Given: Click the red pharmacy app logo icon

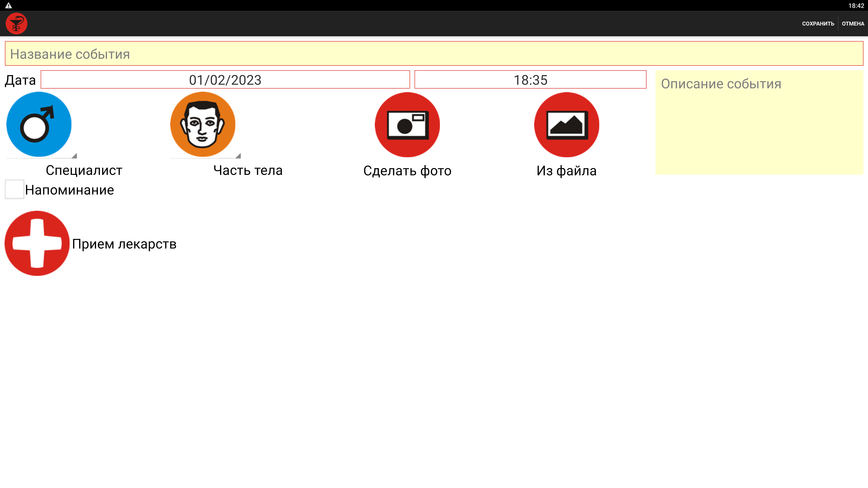Looking at the screenshot, I should coord(16,23).
